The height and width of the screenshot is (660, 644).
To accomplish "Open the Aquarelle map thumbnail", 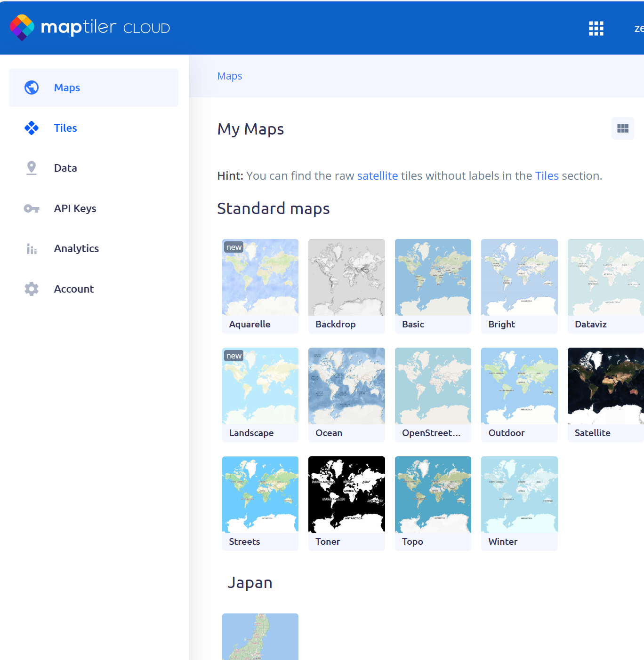I will click(x=260, y=278).
